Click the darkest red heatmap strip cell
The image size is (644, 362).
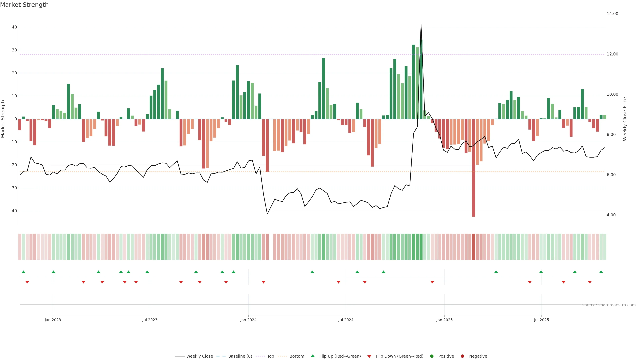pos(473,247)
